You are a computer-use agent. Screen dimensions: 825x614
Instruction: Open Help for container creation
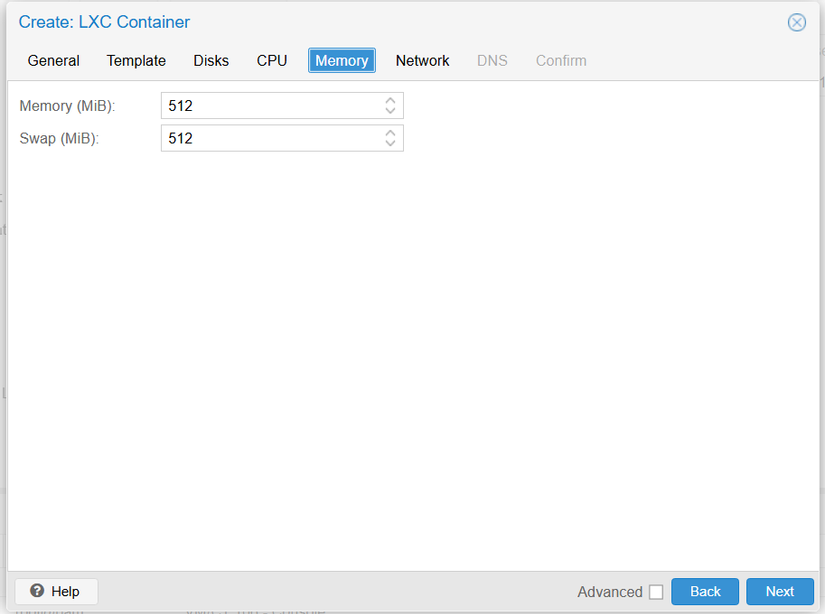click(x=56, y=591)
